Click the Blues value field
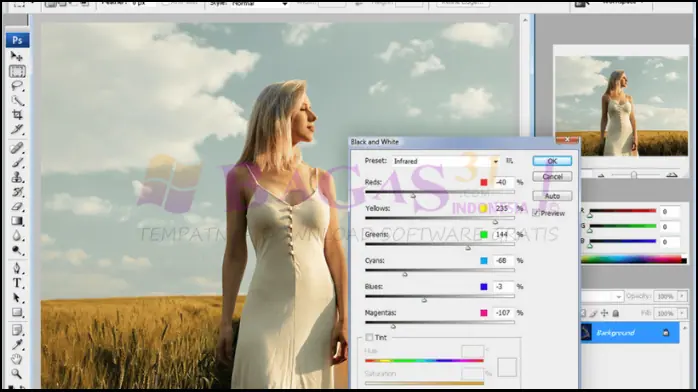Image resolution: width=698 pixels, height=392 pixels. (x=504, y=287)
